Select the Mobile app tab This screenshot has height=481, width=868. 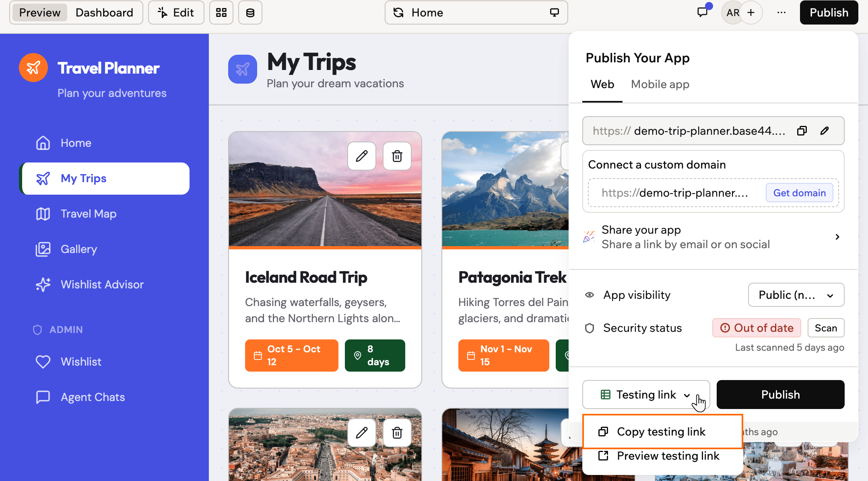[660, 84]
